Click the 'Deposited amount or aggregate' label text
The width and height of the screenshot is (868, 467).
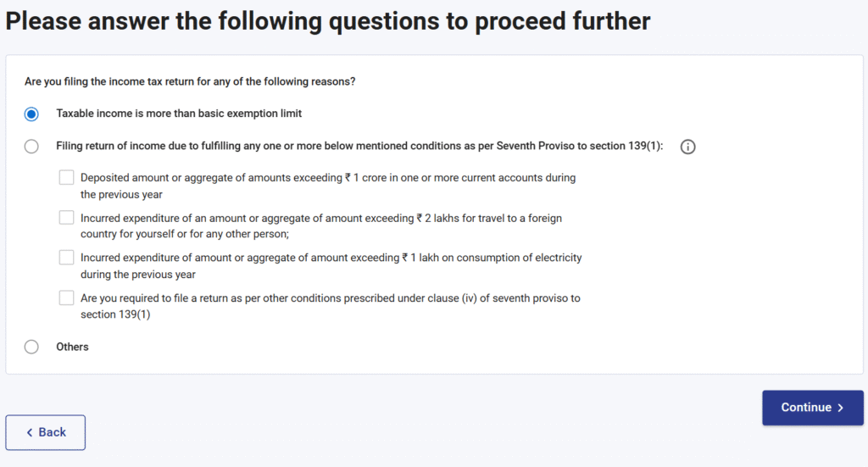[x=327, y=186]
